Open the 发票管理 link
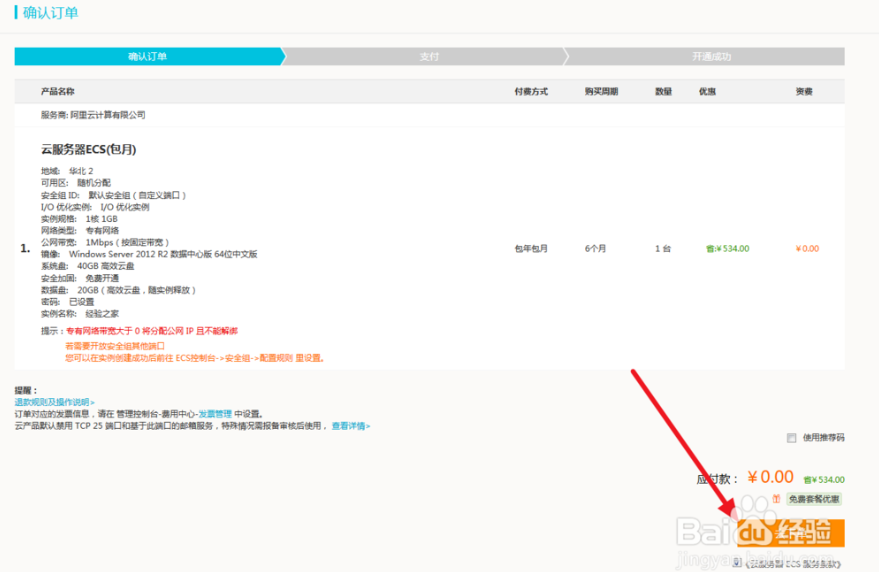This screenshot has height=572, width=879. [215, 414]
